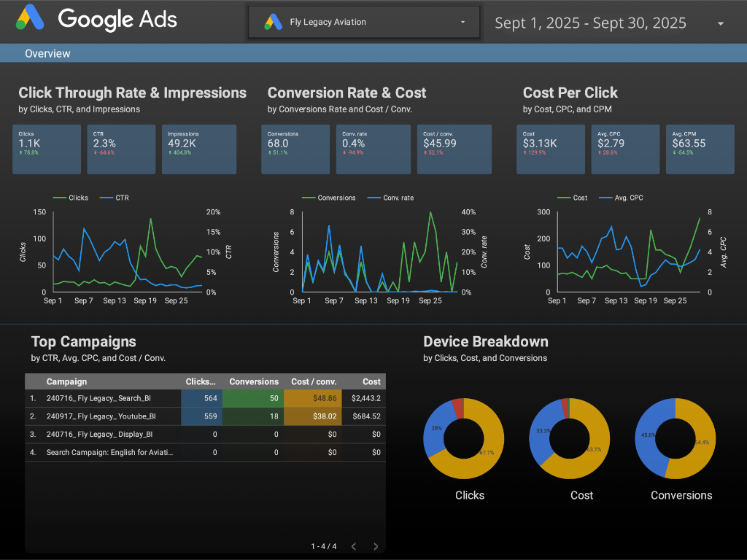Select 240716_ Fly Legacy_ Display_BI campaign row
747x560 pixels.
pos(205,435)
